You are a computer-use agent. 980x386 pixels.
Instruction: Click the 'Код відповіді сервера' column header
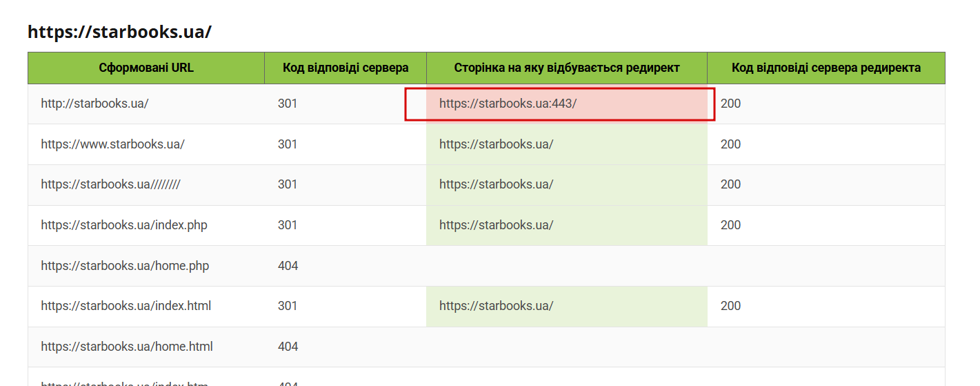pyautogui.click(x=346, y=68)
